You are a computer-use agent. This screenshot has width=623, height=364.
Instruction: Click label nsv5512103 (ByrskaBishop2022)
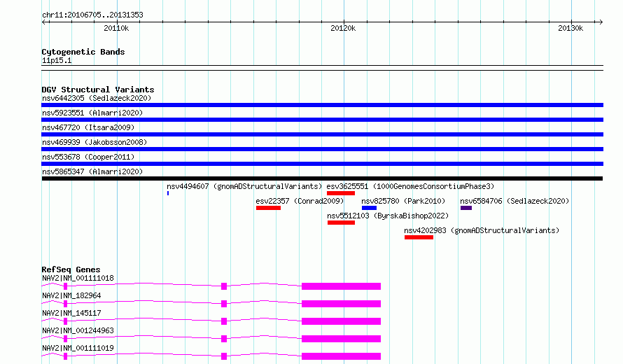388,216
